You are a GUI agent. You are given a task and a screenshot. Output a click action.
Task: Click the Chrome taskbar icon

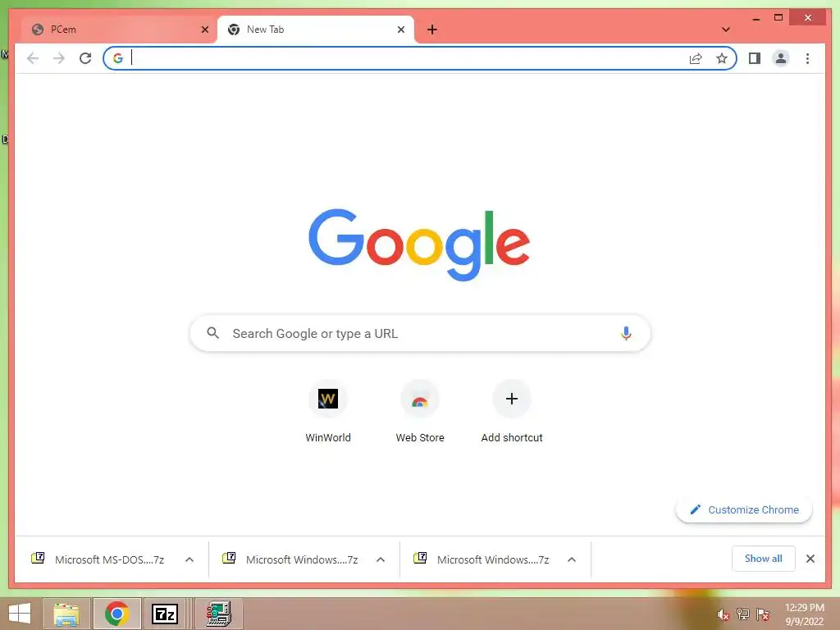coord(116,614)
